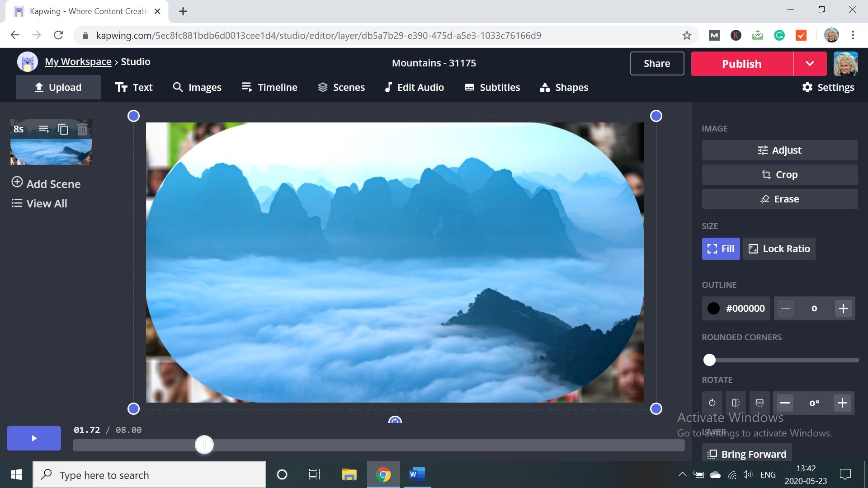
Task: Click the flip horizontal icon
Action: pos(736,403)
